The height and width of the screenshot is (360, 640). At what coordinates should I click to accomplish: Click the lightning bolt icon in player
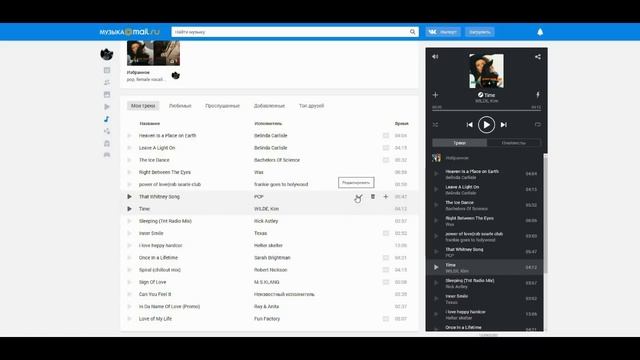[x=538, y=95]
